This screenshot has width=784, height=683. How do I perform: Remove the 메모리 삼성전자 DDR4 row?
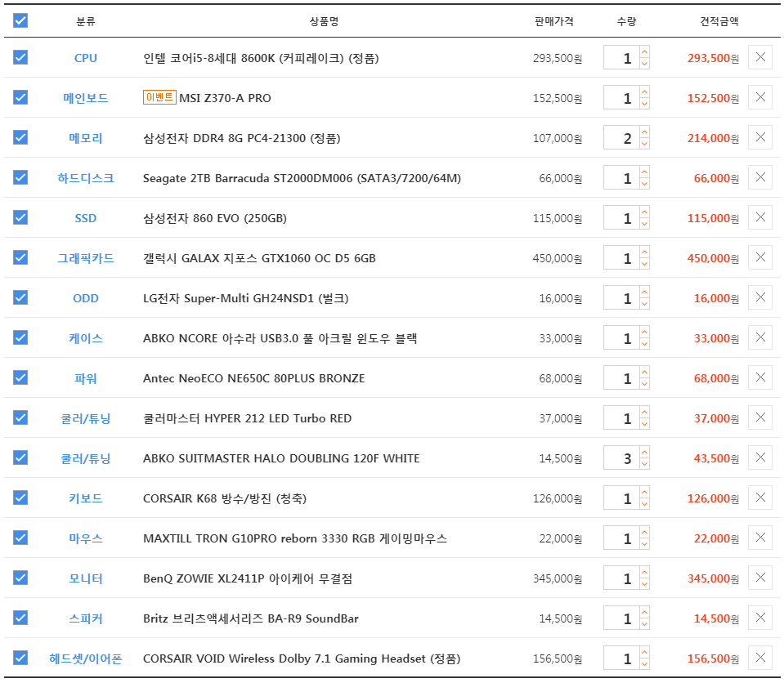coord(760,137)
